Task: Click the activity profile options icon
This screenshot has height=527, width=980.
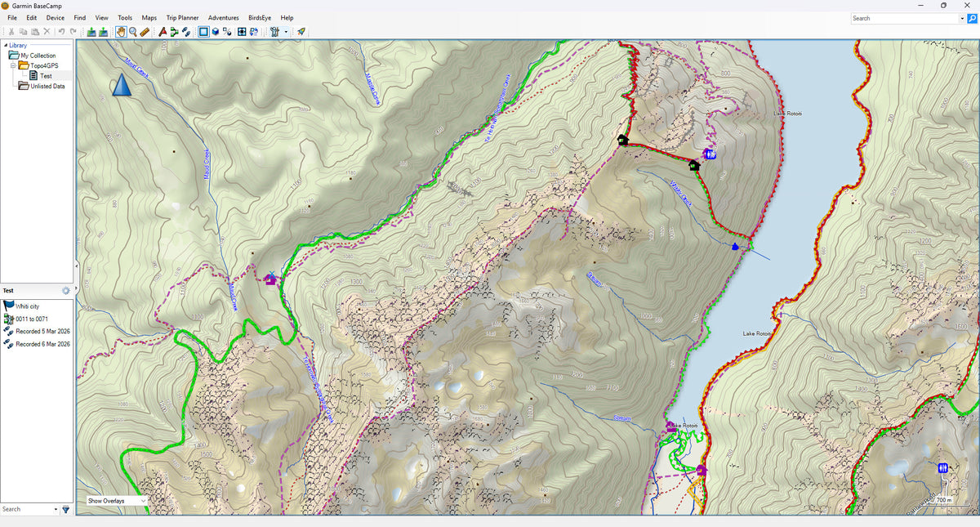Action: point(274,32)
